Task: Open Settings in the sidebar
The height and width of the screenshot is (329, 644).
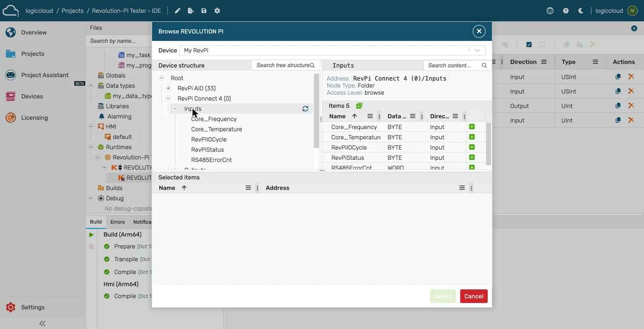Action: click(x=33, y=307)
